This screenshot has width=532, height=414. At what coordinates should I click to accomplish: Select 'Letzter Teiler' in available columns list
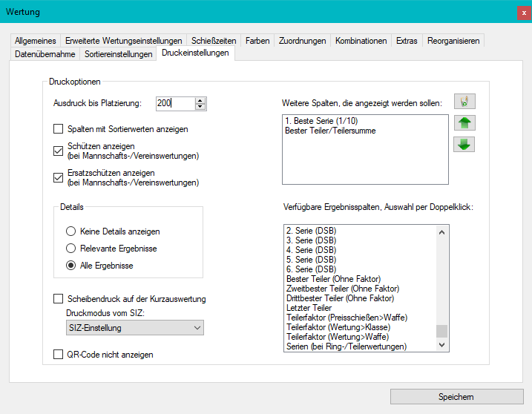pyautogui.click(x=309, y=308)
